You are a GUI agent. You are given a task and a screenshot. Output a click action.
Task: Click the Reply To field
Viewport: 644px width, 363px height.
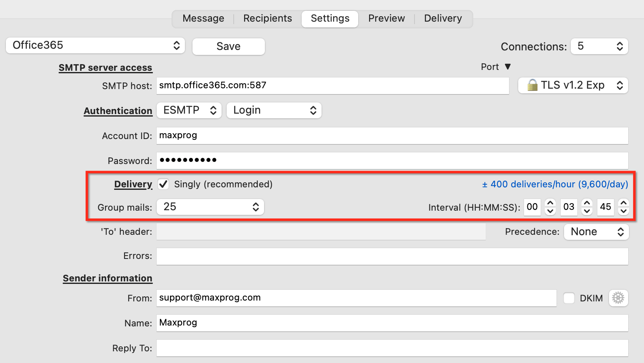[392, 348]
